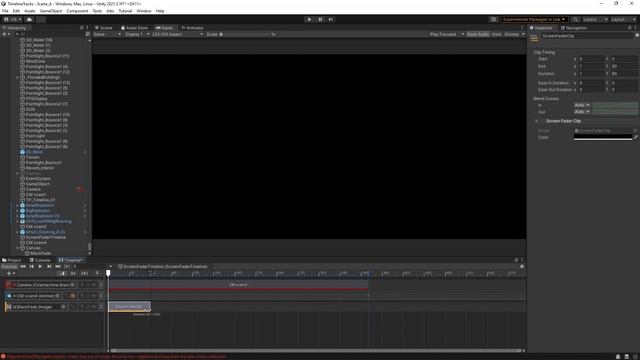Select the ScreenFaderClip clip on the timeline
Screen dimensions: 640x360
tap(129, 307)
